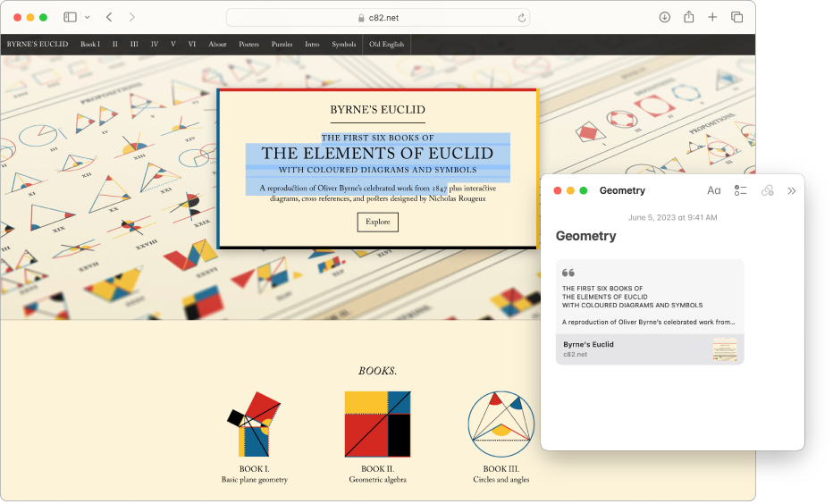Image resolution: width=833 pixels, height=504 pixels.
Task: Click the highlighted THE ELEMENTS OF EUCLID heading
Action: click(377, 154)
